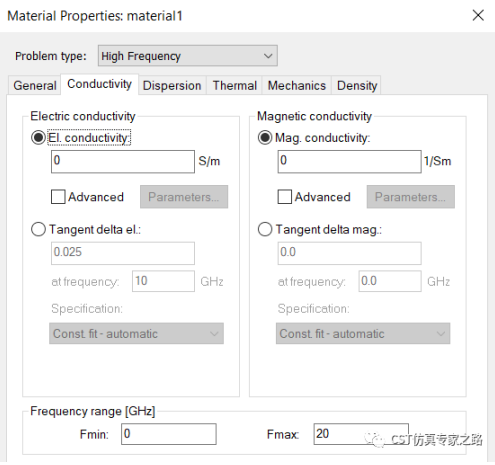Open the Mechanics tab
Image resolution: width=495 pixels, height=465 pixels.
pos(297,86)
